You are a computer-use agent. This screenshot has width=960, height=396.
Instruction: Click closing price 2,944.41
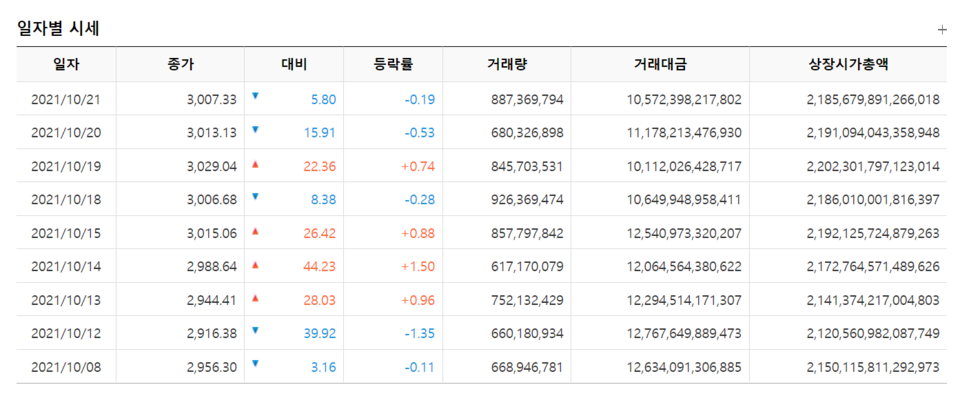click(212, 300)
